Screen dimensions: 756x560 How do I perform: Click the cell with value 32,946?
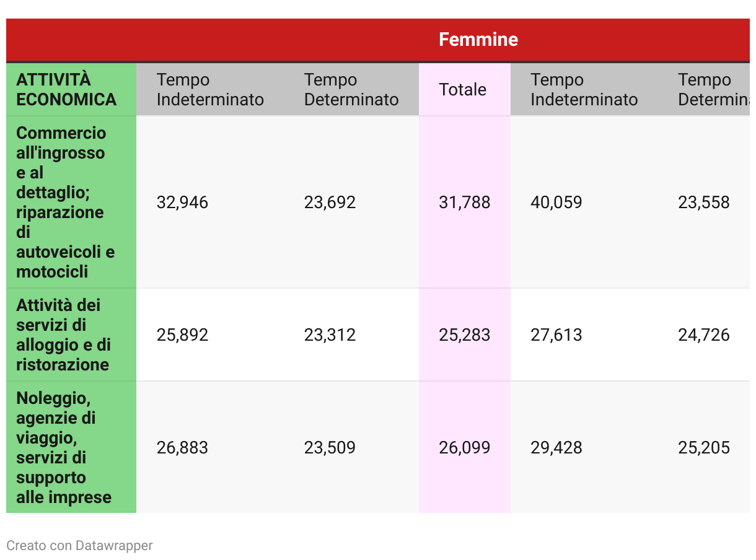pos(182,203)
